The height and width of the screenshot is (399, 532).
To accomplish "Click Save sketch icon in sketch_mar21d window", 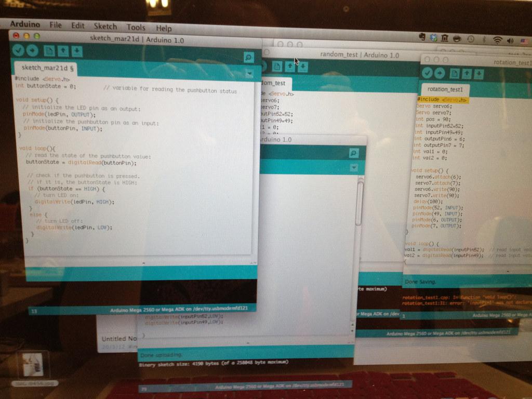I will tap(77, 51).
